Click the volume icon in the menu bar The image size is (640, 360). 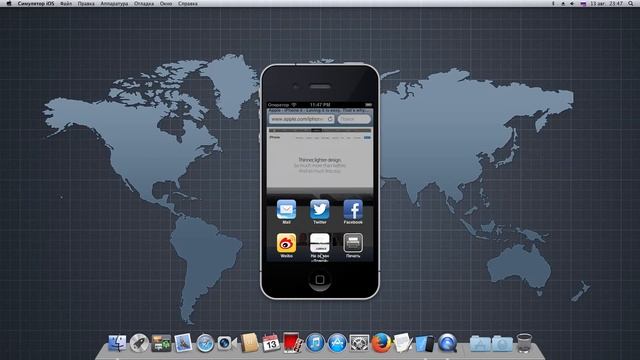572,3
